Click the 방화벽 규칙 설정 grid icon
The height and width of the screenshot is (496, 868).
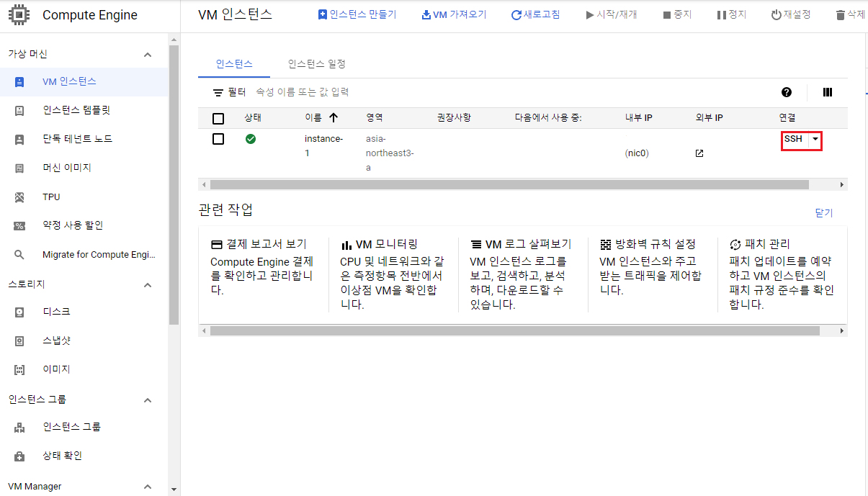(606, 245)
